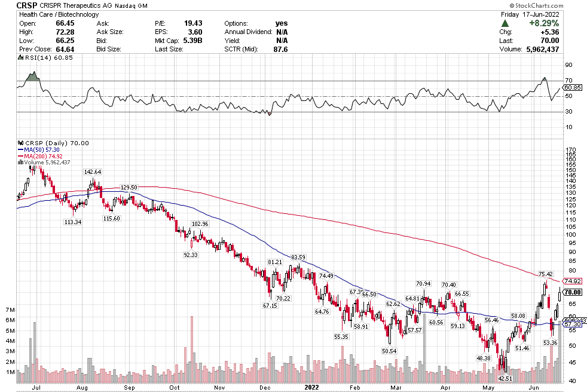Click the blue MA(50) legend line

click(x=20, y=149)
